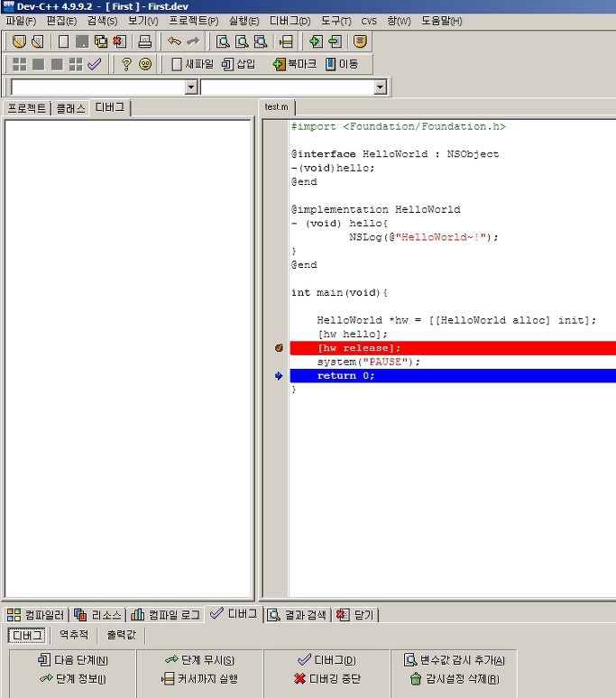Click the 닫기 bottom tab

(x=355, y=615)
